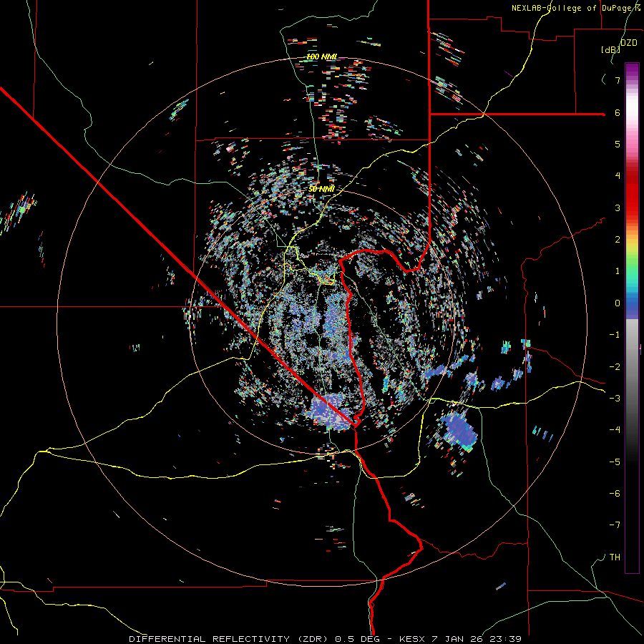Click the positive 6 value on the dB scale
This screenshot has height=644, width=644.
618,112
